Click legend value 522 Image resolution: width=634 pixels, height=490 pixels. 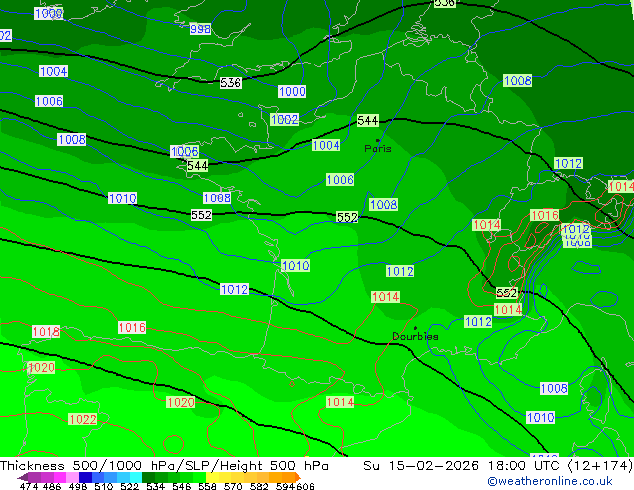click(x=129, y=486)
